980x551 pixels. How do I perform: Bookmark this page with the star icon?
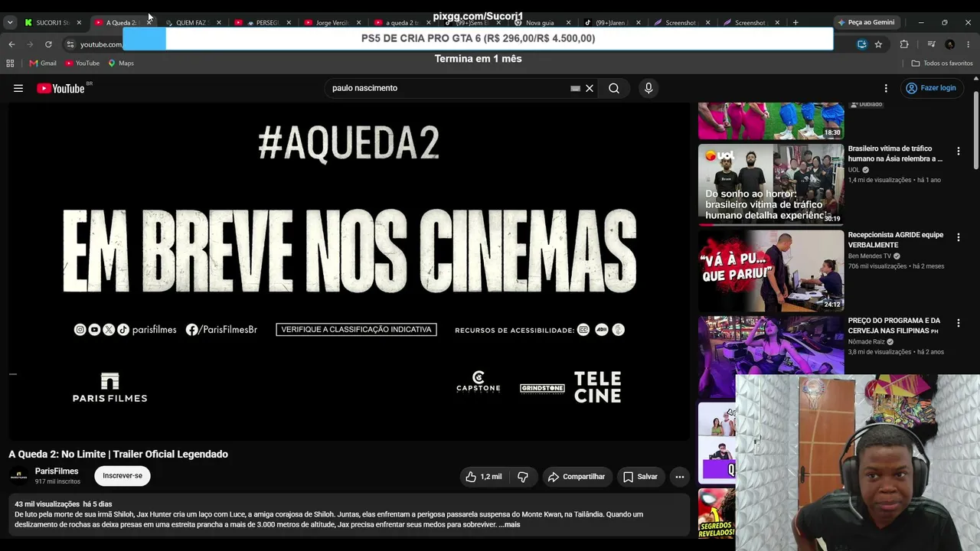point(878,44)
